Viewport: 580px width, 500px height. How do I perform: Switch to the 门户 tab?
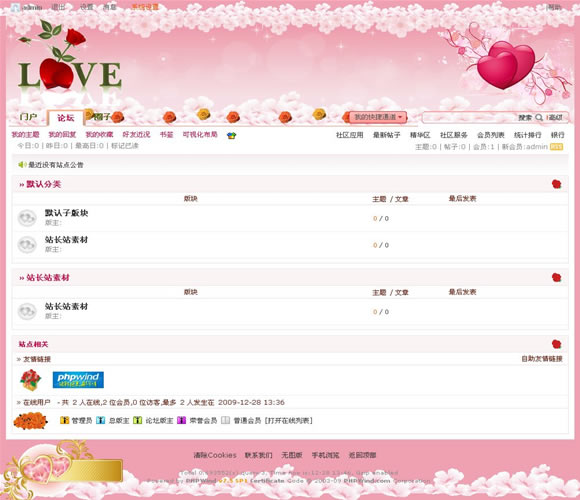tap(28, 117)
